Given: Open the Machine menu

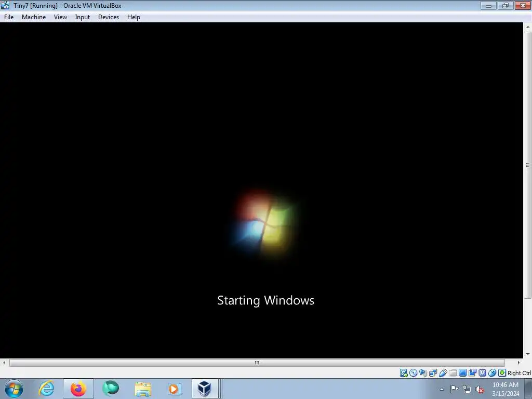Looking at the screenshot, I should 34,17.
